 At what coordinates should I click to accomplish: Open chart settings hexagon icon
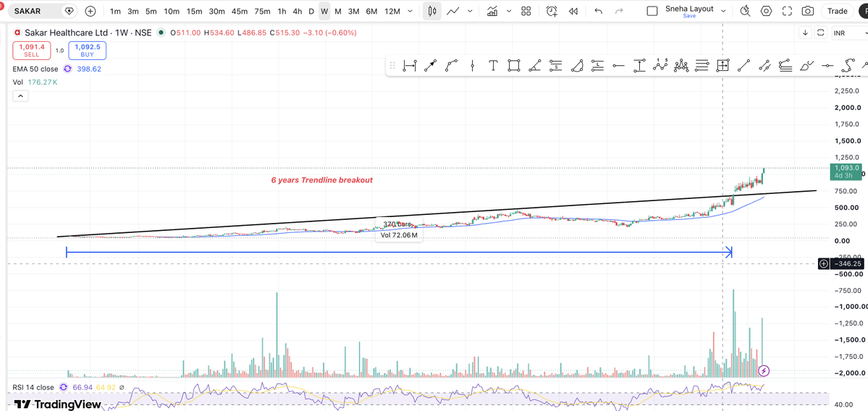pyautogui.click(x=766, y=11)
